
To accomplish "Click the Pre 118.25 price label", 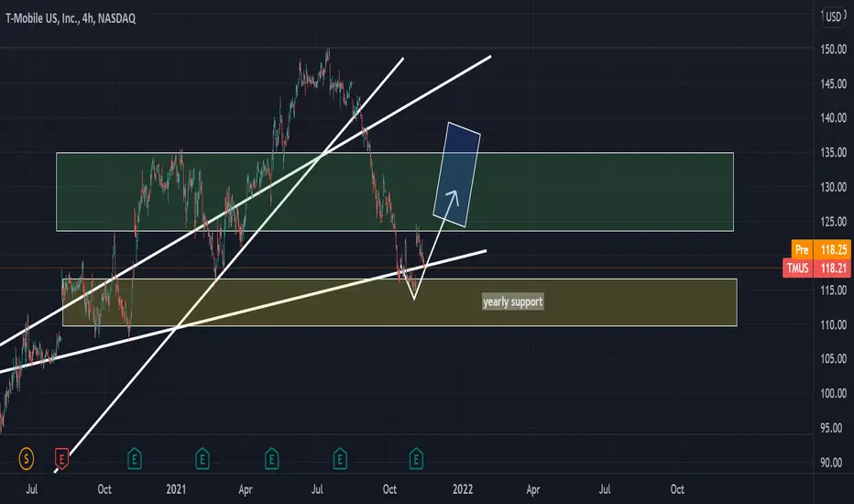I will pyautogui.click(x=821, y=249).
